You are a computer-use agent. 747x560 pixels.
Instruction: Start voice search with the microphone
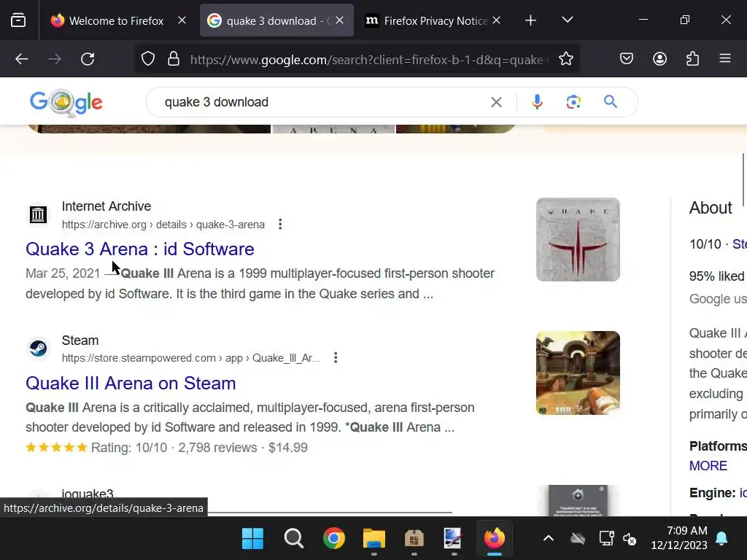[x=537, y=102]
